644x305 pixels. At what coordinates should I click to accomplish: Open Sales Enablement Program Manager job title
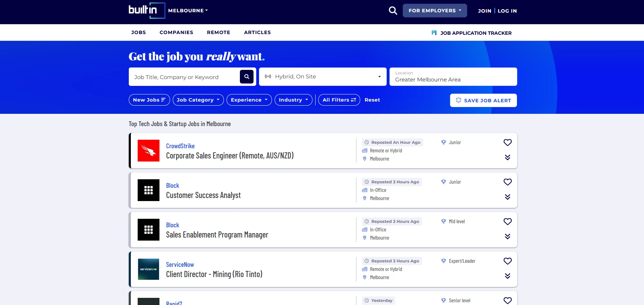click(x=217, y=235)
